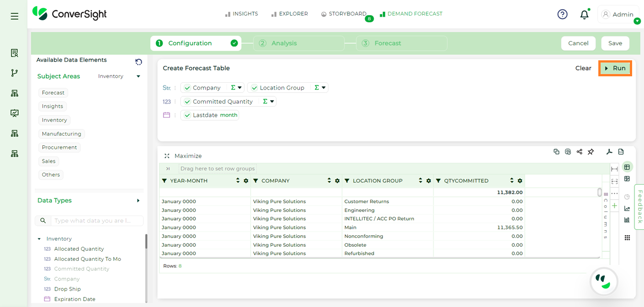Reset available data elements with refresh icon
The image size is (644, 307).
click(x=139, y=62)
